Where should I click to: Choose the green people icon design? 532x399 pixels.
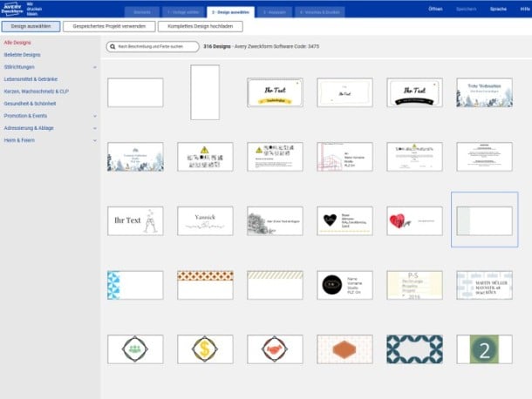(135, 349)
